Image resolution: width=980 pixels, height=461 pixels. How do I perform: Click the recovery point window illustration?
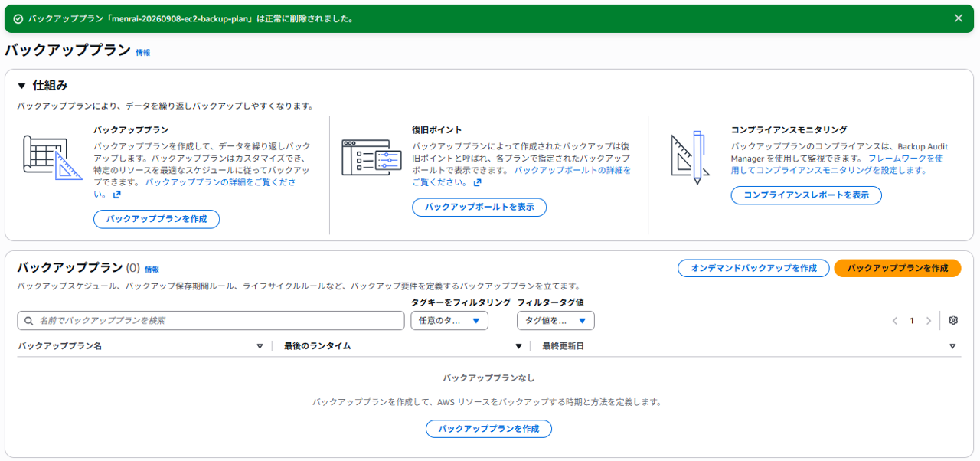point(371,158)
